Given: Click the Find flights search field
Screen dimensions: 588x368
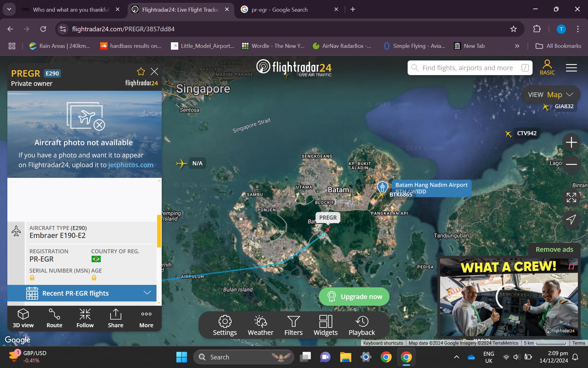Looking at the screenshot, I should coord(467,68).
